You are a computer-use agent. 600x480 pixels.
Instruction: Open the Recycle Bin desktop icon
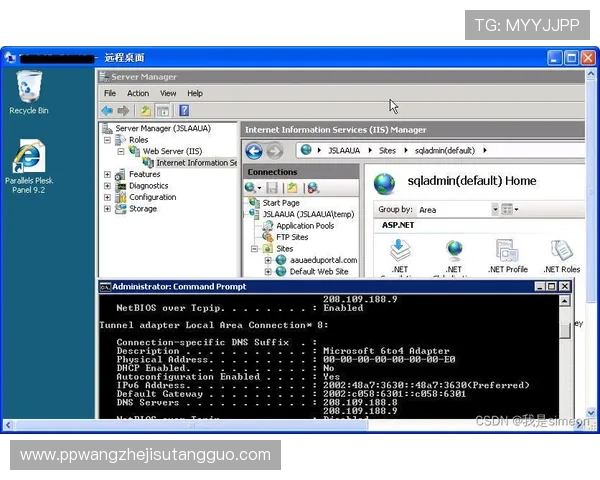click(x=29, y=92)
